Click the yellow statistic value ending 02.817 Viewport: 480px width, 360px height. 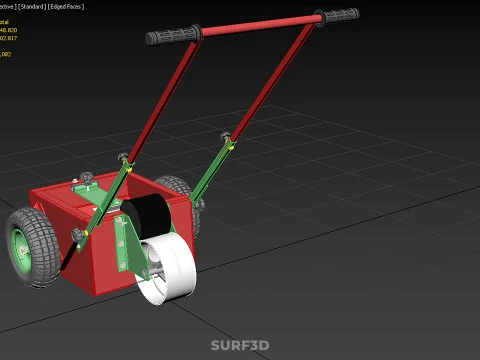8,38
